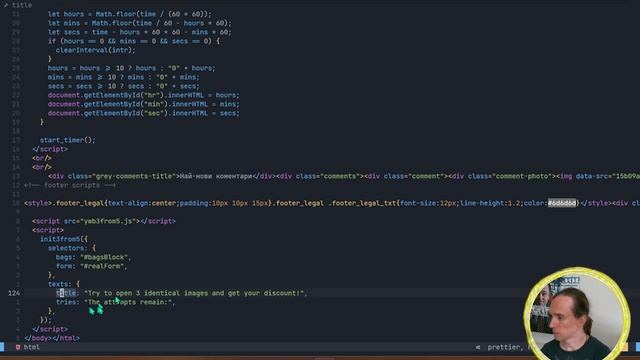Click the 'selectors: {' key
Image resolution: width=640 pixels, height=360 pixels.
tap(72, 248)
